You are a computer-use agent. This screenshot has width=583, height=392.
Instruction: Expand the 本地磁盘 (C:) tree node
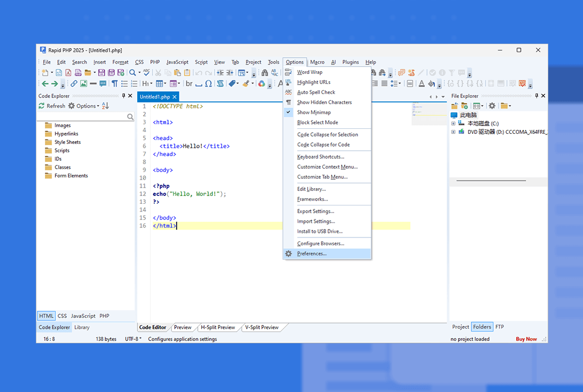tap(454, 124)
